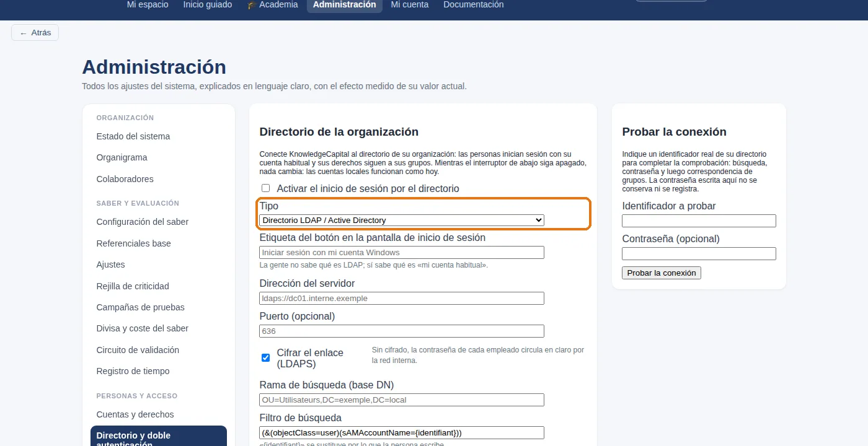Click the Administración page heading
This screenshot has height=446, width=868.
coord(154,67)
